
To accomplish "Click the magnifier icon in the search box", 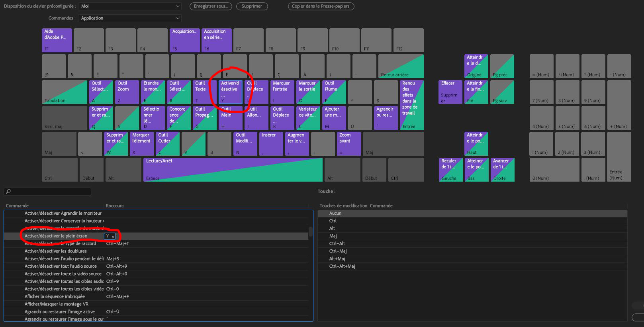I will (x=8, y=192).
